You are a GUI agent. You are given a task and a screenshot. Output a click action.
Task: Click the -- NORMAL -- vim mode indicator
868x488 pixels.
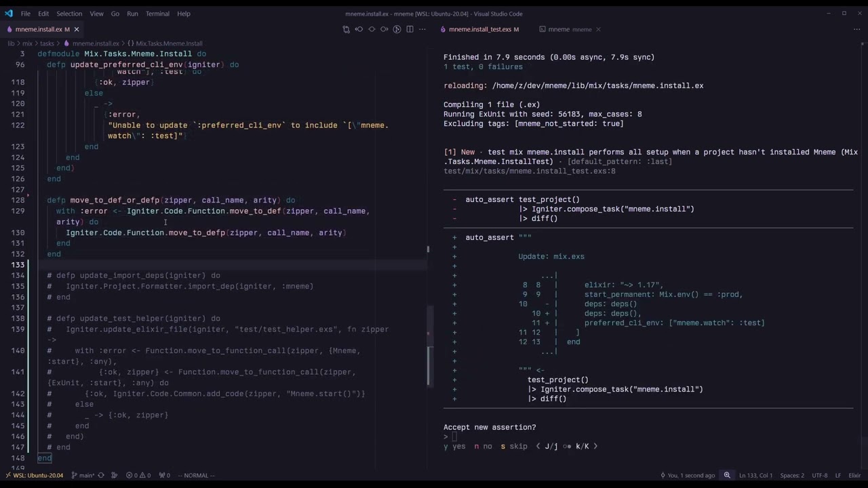(x=197, y=475)
